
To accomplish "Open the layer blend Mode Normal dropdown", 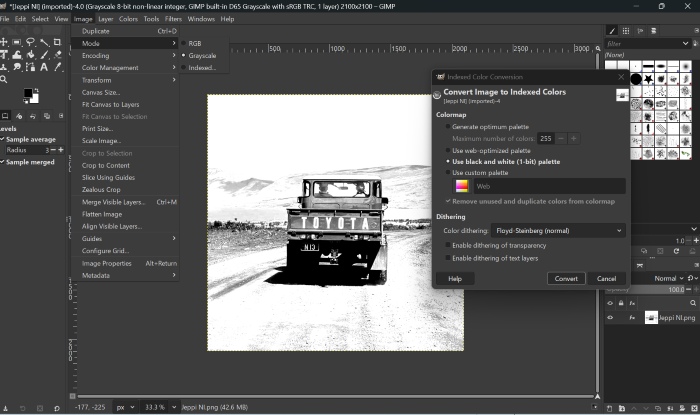I will coord(669,278).
